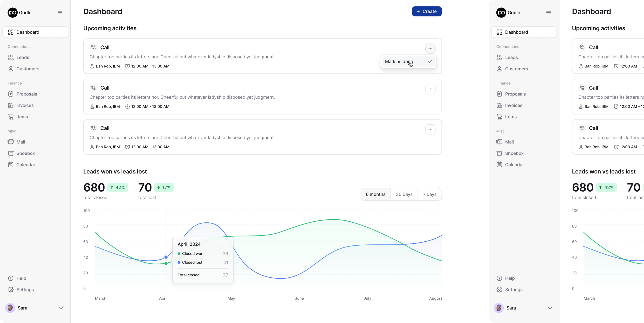Screen dimensions: 644x323
Task: Open Leads from the left sidebar
Action: click(22, 57)
